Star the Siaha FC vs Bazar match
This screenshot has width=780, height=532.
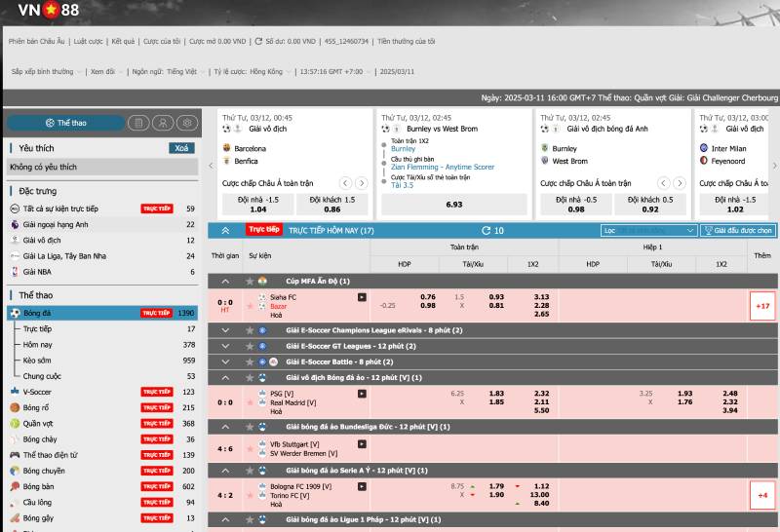coord(249,306)
